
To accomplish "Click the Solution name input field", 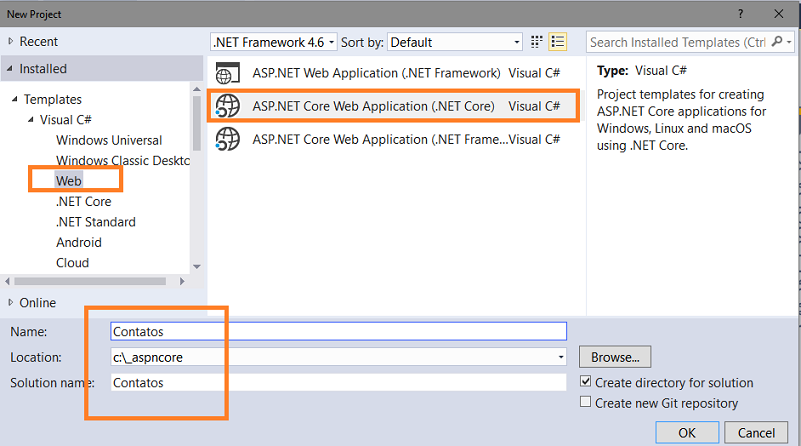I will click(x=338, y=382).
